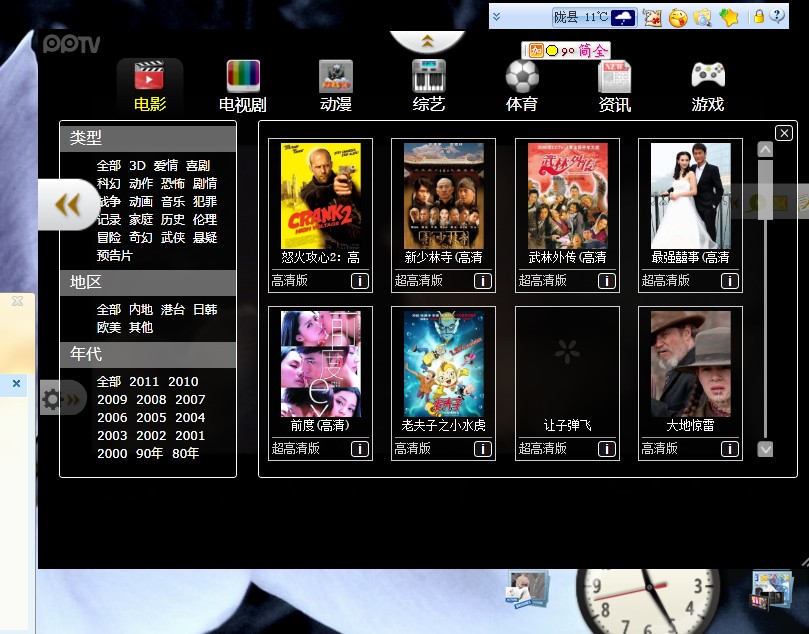Viewport: 809px width, 634px height.
Task: Show info for 前度
Action: point(360,449)
